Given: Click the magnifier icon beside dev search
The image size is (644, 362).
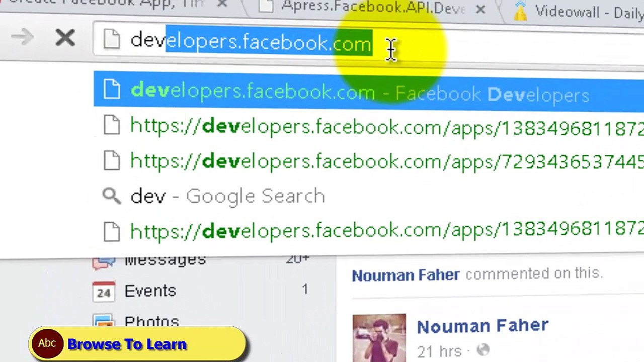Looking at the screenshot, I should [x=111, y=196].
